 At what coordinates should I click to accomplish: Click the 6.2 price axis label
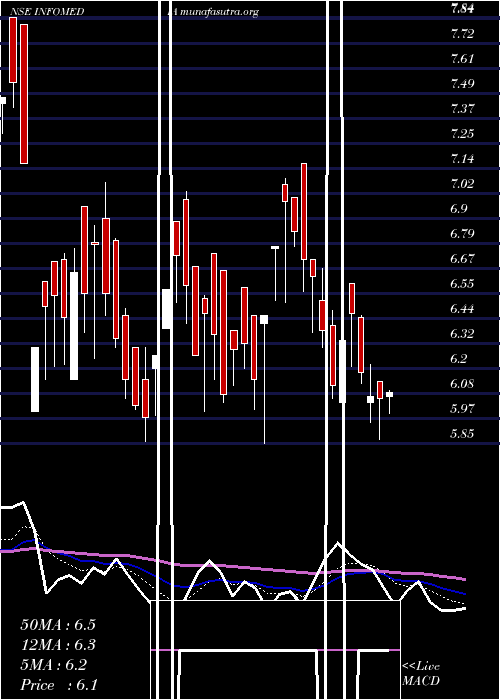coord(459,358)
